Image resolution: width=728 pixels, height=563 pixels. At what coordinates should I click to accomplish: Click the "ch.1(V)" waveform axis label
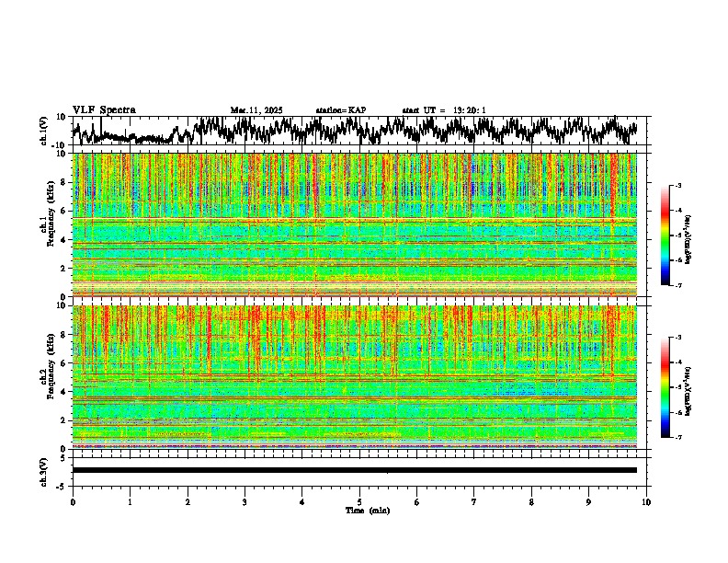coord(44,131)
